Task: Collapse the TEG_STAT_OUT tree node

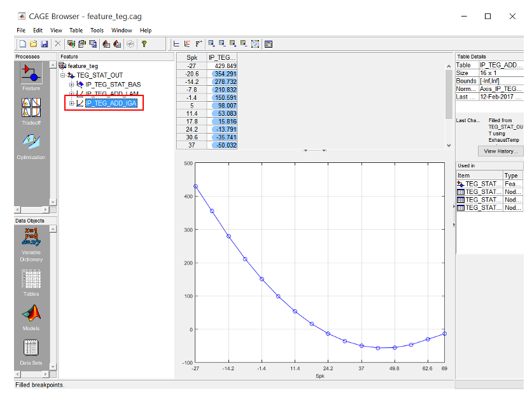Action: point(63,75)
